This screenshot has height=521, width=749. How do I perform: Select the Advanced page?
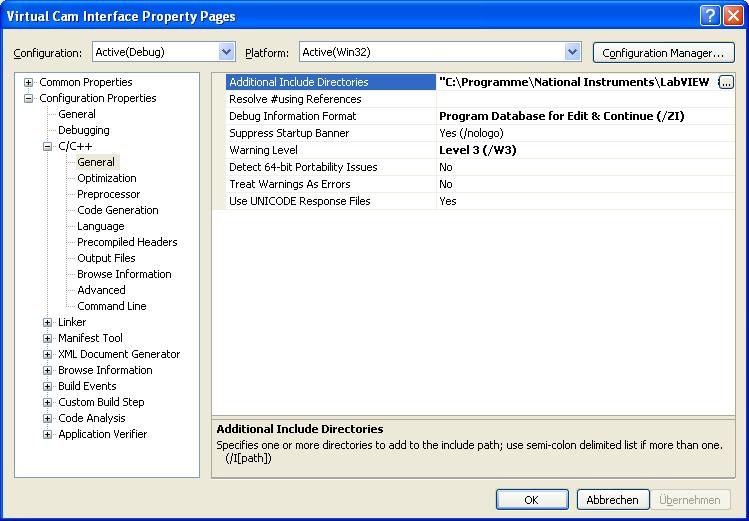(101, 290)
